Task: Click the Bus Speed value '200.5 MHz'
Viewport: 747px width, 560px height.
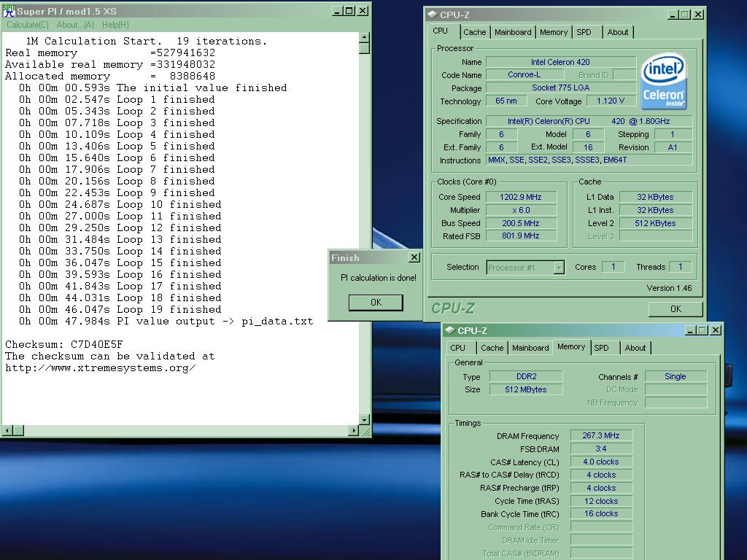Action: click(x=521, y=223)
